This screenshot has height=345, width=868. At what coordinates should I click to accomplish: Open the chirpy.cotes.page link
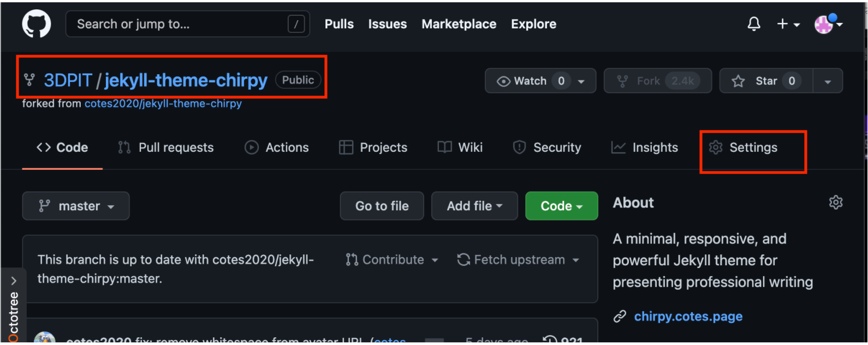[688, 317]
